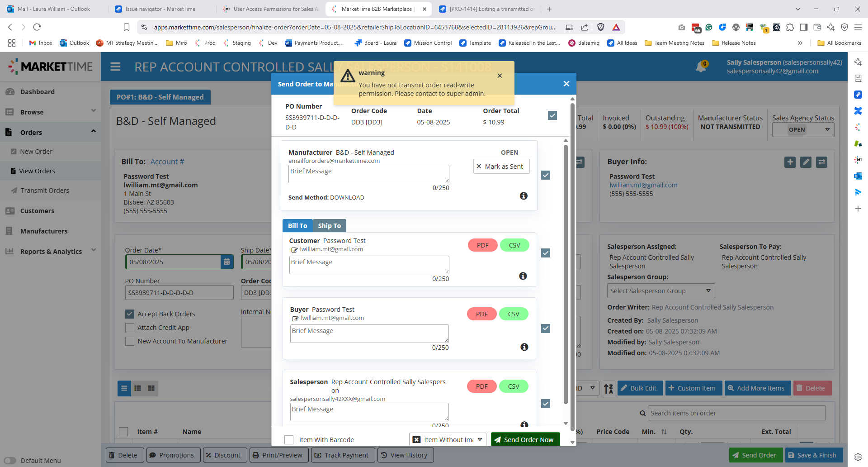The height and width of the screenshot is (467, 868).
Task: Toggle the Buyer recipient checkbox
Action: point(546,329)
